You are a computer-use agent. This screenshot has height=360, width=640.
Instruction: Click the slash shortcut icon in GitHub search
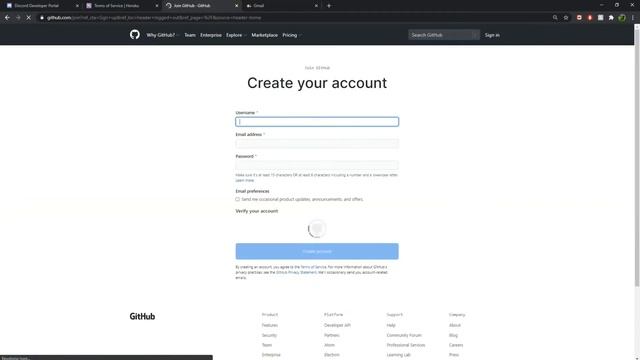pos(475,35)
